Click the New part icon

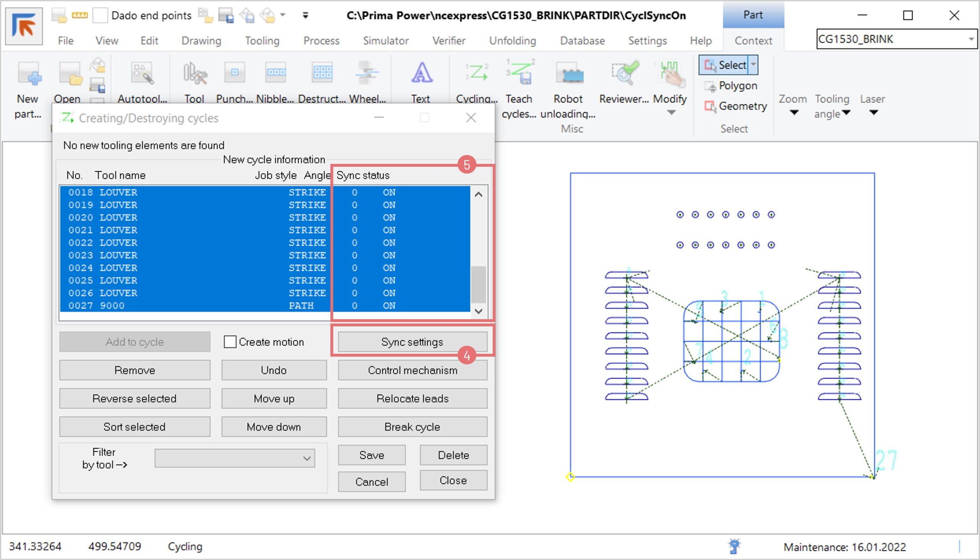tap(28, 74)
